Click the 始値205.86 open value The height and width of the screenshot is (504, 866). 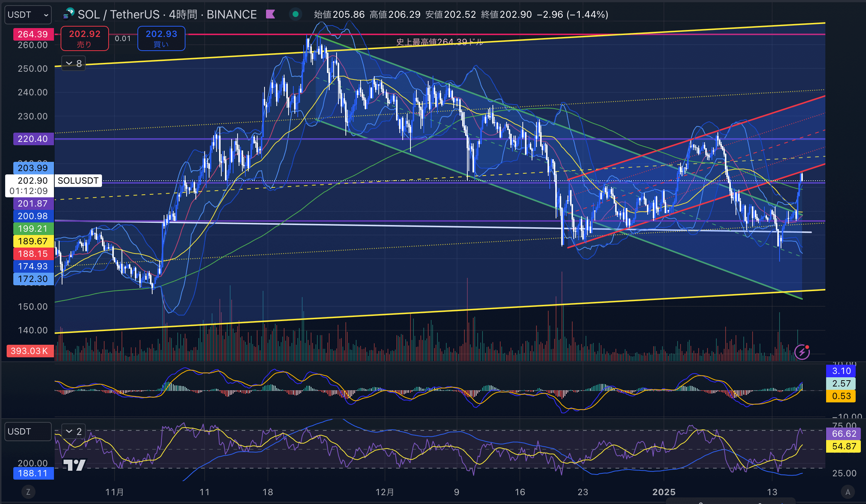click(339, 14)
